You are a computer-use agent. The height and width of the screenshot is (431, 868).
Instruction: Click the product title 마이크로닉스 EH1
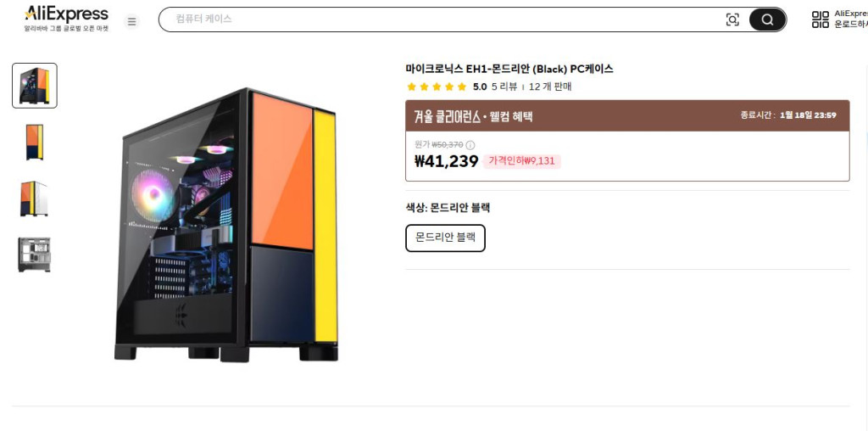509,69
